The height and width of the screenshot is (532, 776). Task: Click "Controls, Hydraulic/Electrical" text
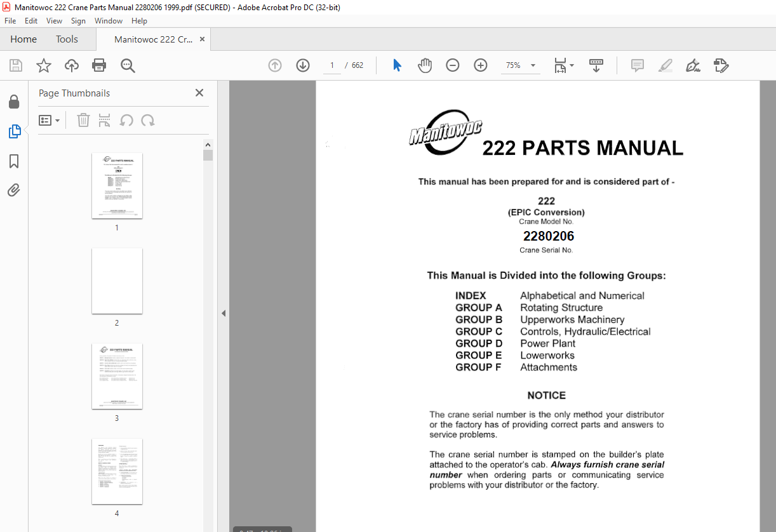[585, 331]
